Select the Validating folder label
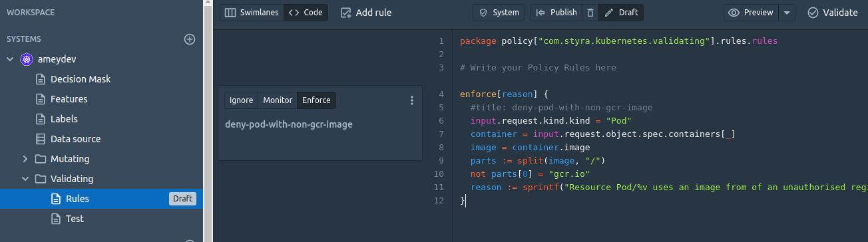This screenshot has width=868, height=242. pyautogui.click(x=72, y=179)
